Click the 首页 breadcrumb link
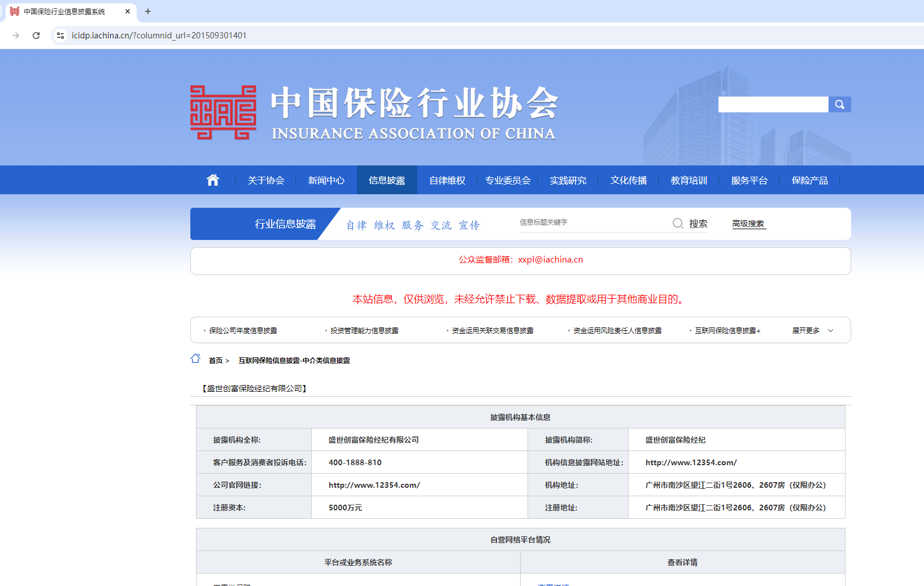The image size is (924, 586). [x=216, y=361]
